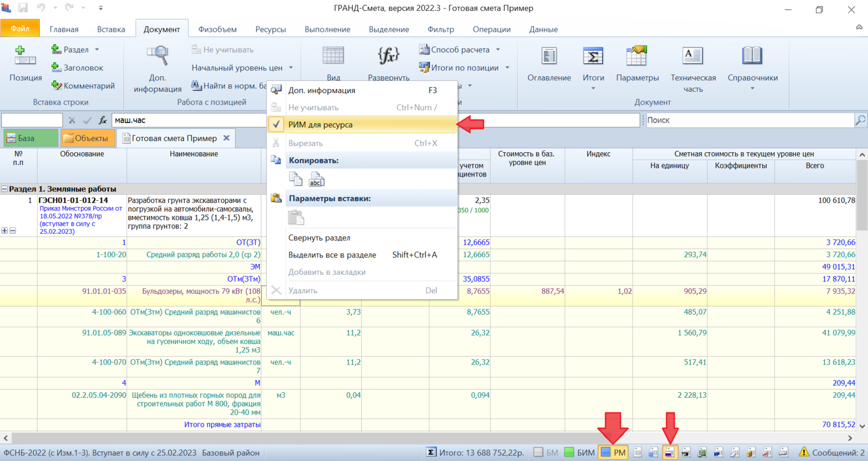Click the Комментарий button

pyautogui.click(x=83, y=86)
